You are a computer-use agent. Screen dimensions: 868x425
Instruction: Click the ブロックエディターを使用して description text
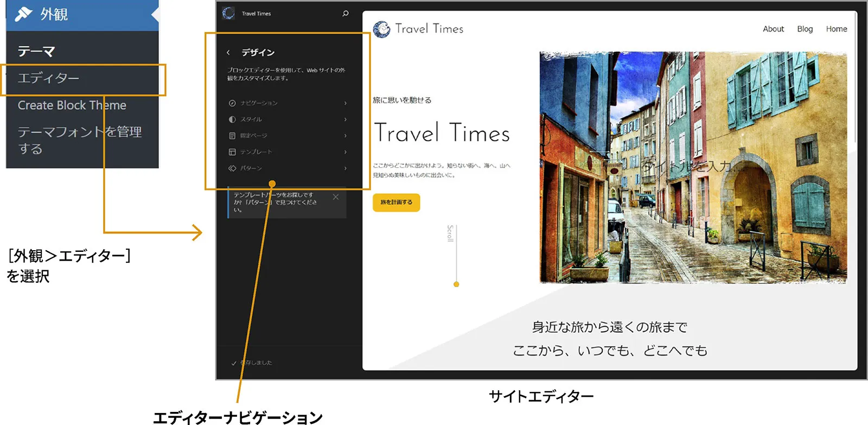(286, 74)
